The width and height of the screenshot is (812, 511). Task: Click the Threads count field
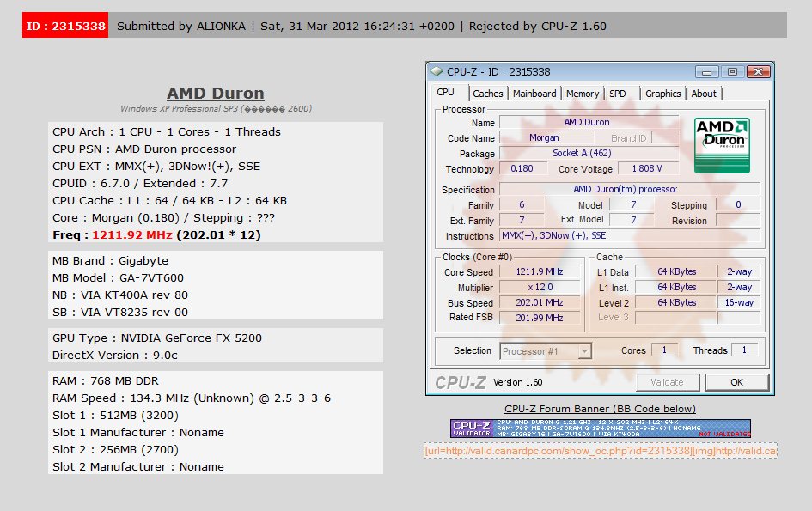pos(745,350)
